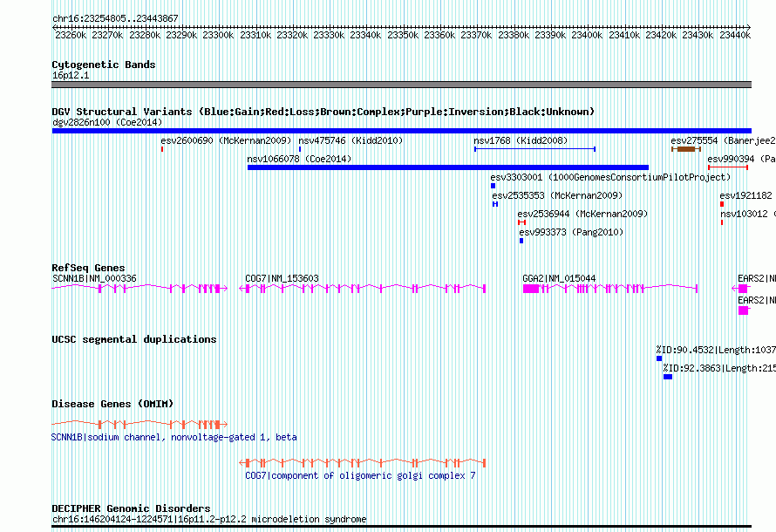Select the esv2536944 (McKernan2009) loss marker

tap(521, 222)
